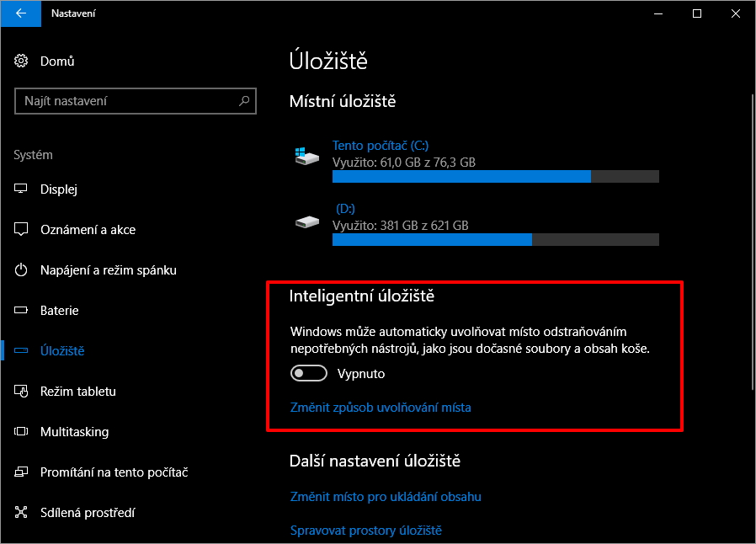Open the Úložiště settings section

[62, 351]
